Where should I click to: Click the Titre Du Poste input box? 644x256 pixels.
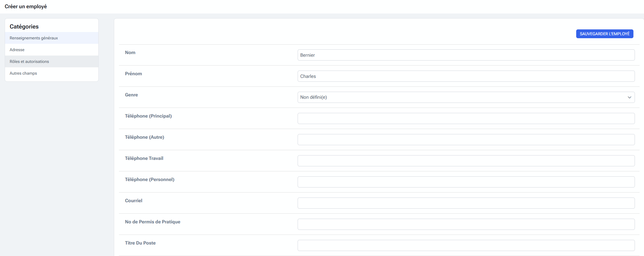pyautogui.click(x=466, y=245)
